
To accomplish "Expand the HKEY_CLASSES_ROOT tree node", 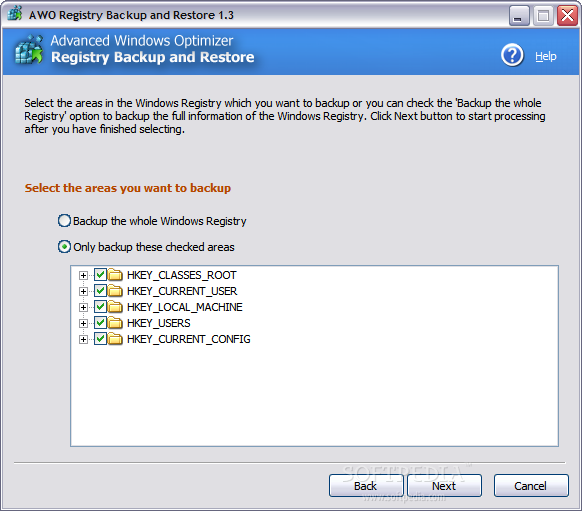I will tap(83, 275).
